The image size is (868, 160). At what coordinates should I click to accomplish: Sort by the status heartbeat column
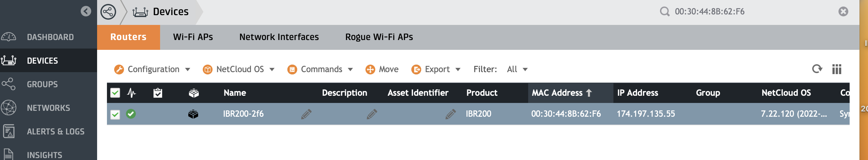[x=132, y=93]
